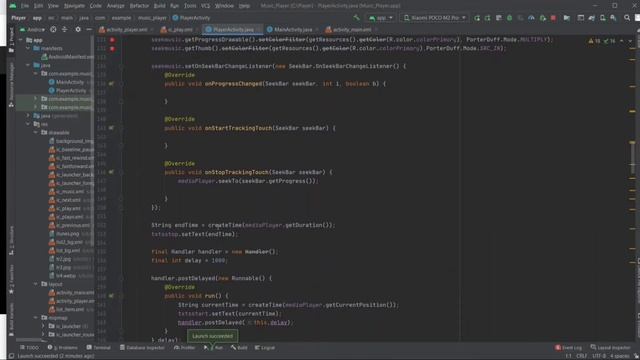This screenshot has height=360, width=640.
Task: Click Apply Changes and Restart Activity icon
Action: [x=487, y=18]
